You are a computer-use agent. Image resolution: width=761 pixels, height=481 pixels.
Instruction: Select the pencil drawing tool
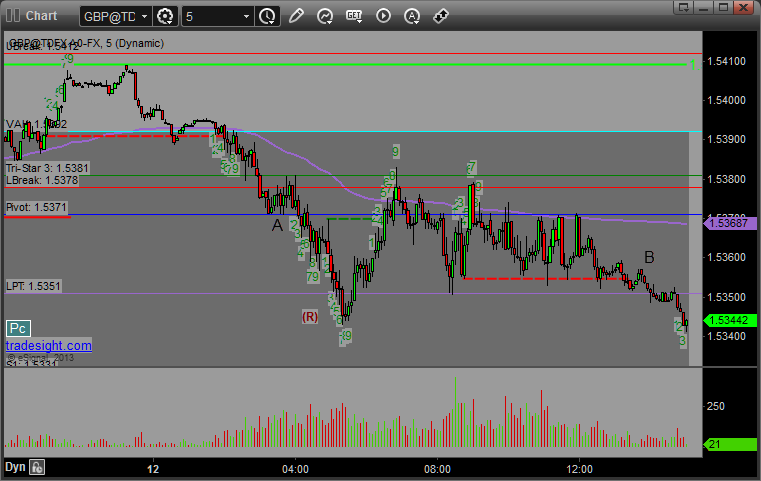click(296, 16)
